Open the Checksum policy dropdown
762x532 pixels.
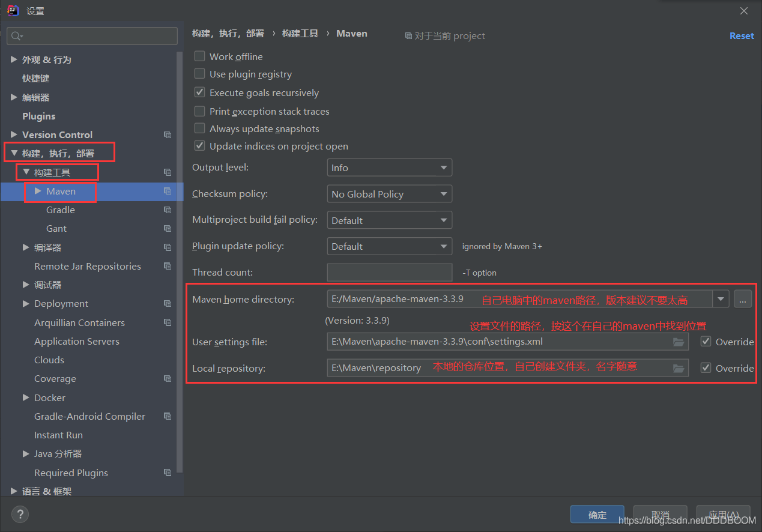click(390, 194)
